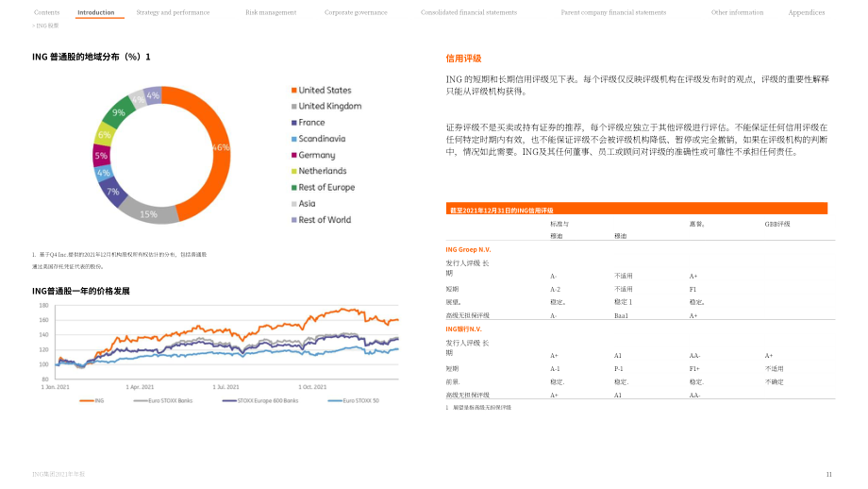Click Asia light grey legend swatch
Viewport: 868px width, 489px height.
294,204
